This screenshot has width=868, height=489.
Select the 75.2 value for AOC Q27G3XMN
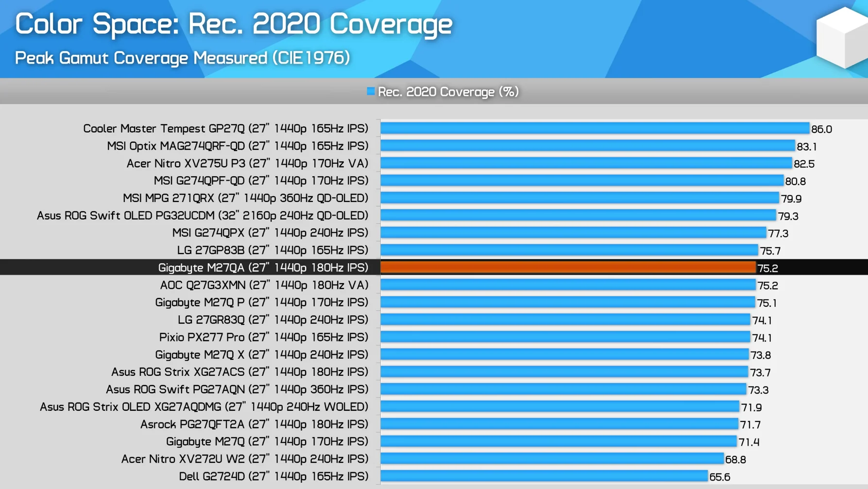[x=768, y=286]
